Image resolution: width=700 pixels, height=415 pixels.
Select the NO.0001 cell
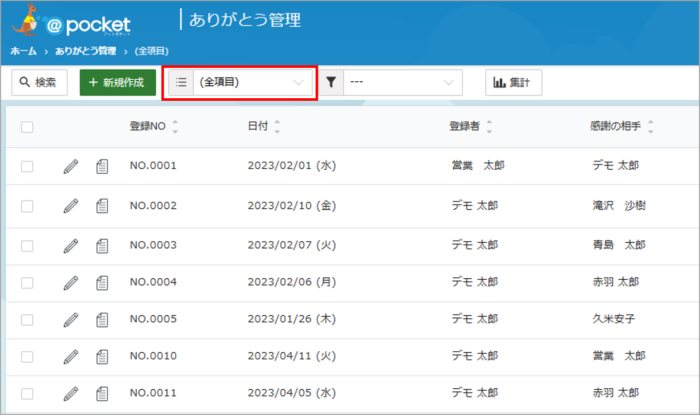pos(153,166)
